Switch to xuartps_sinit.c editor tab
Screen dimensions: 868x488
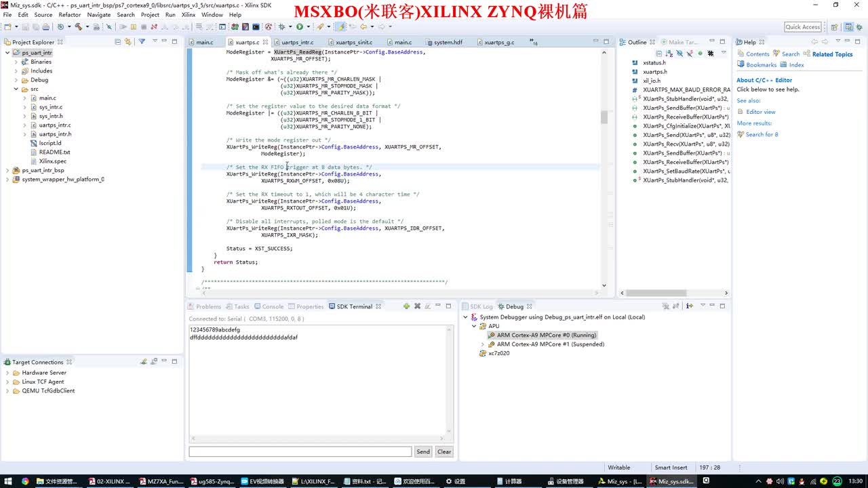pos(355,42)
